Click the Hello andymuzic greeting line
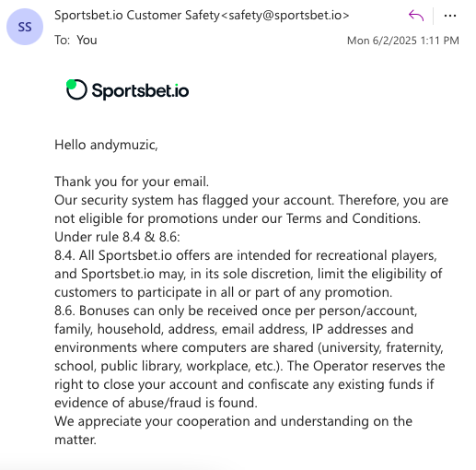476x470 pixels. tap(106, 145)
